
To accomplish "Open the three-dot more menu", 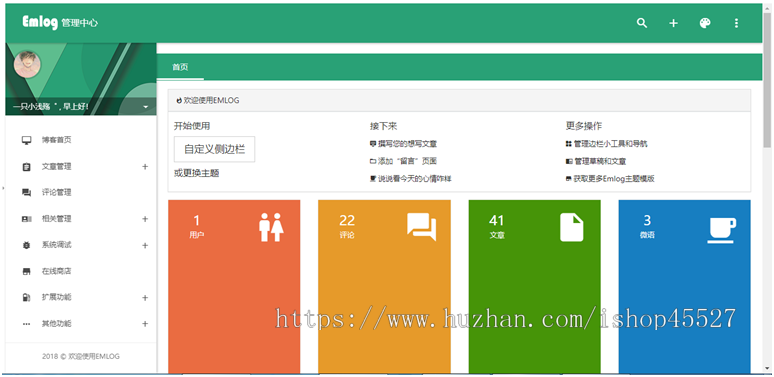I will (736, 23).
